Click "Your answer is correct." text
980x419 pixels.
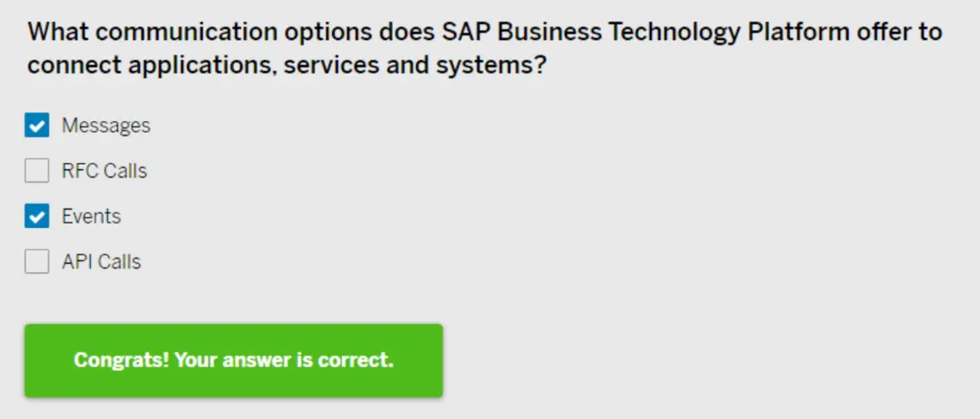tap(284, 360)
